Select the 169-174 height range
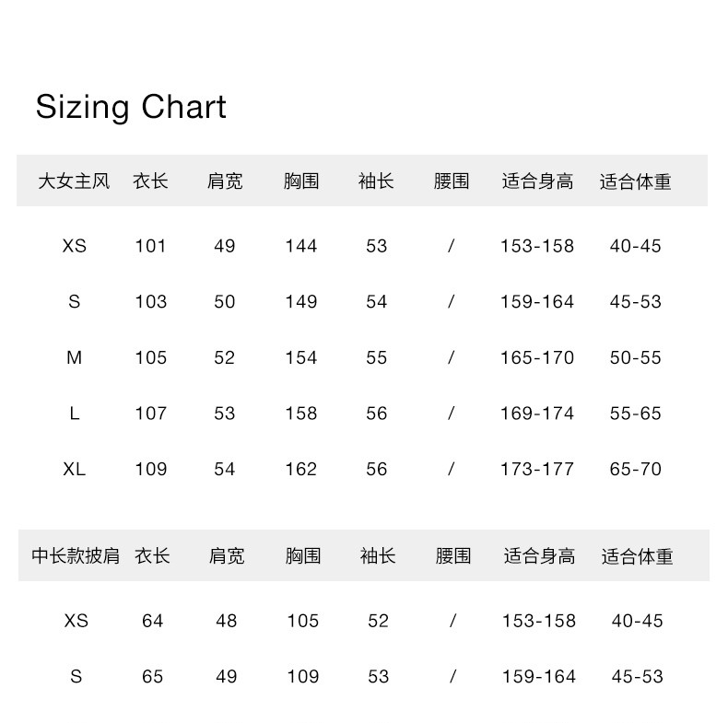This screenshot has height=723, width=728. [x=537, y=414]
